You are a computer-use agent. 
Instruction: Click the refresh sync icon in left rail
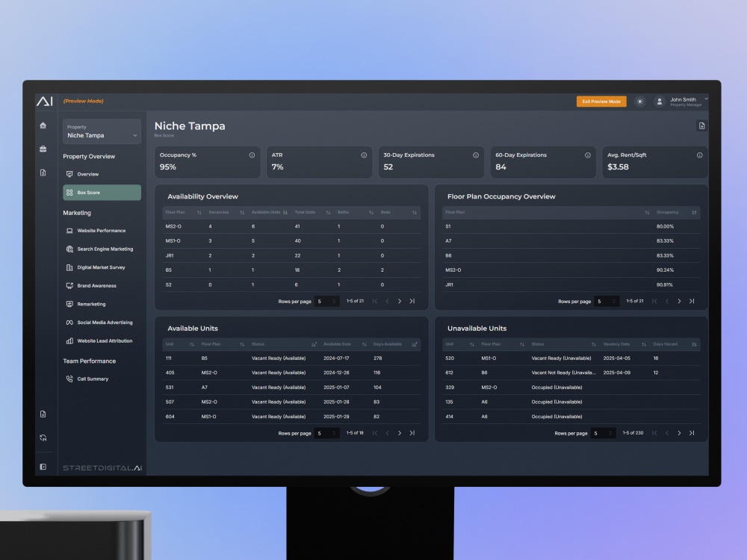(43, 438)
